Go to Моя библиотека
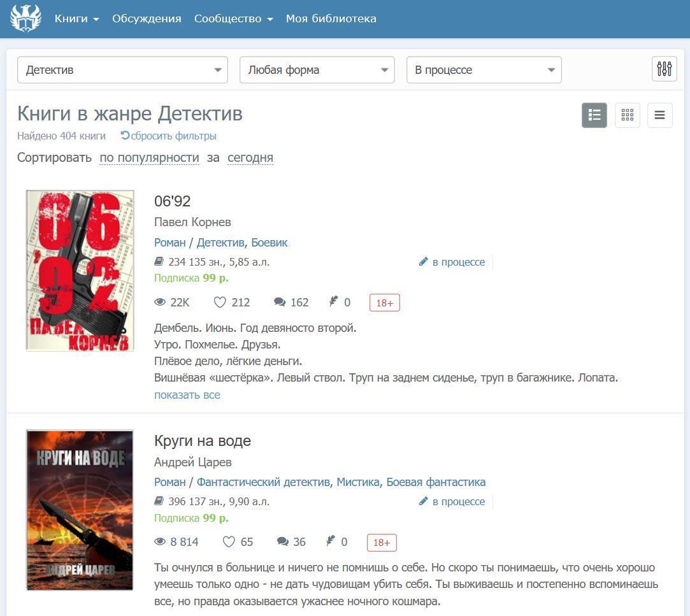The width and height of the screenshot is (690, 616). coord(331,18)
